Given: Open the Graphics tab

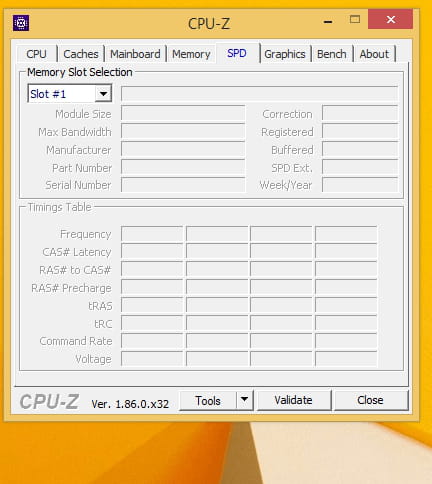Looking at the screenshot, I should coord(285,54).
